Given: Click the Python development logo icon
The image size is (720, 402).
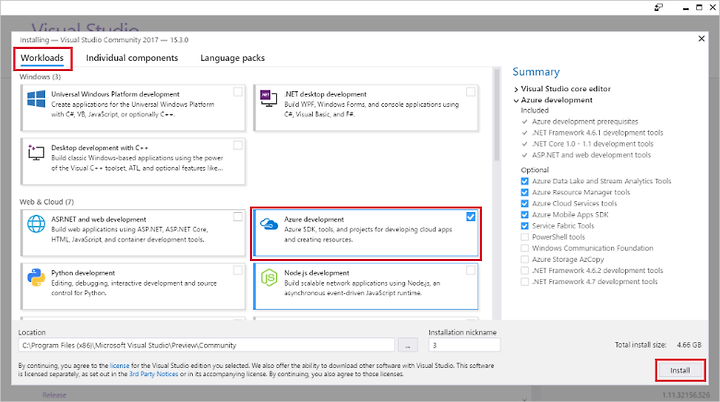Looking at the screenshot, I should click(x=36, y=277).
